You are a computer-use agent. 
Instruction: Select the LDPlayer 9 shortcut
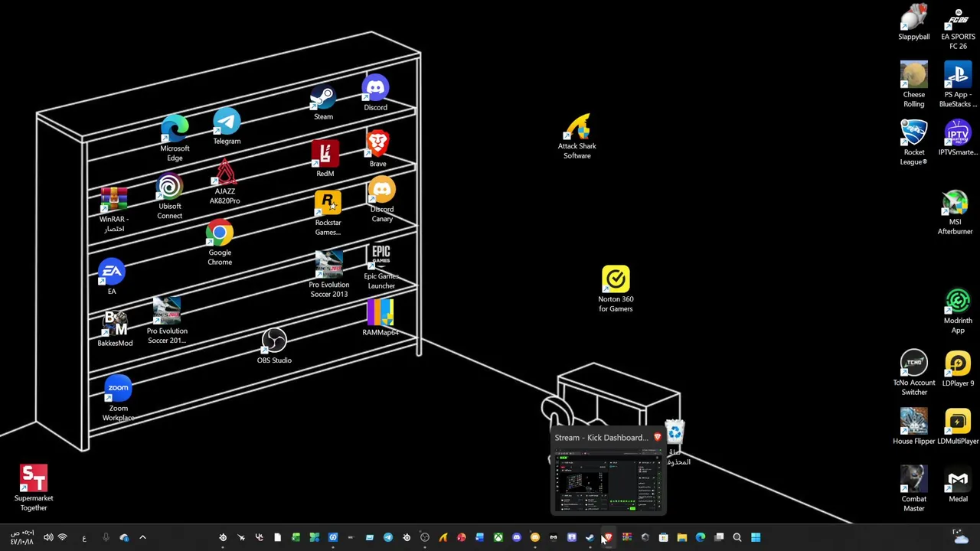pyautogui.click(x=958, y=364)
